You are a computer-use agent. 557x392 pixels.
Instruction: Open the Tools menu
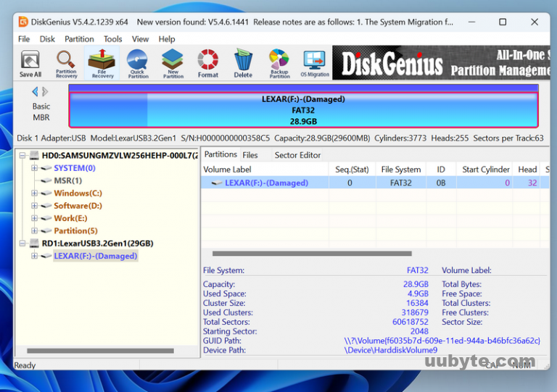click(112, 39)
